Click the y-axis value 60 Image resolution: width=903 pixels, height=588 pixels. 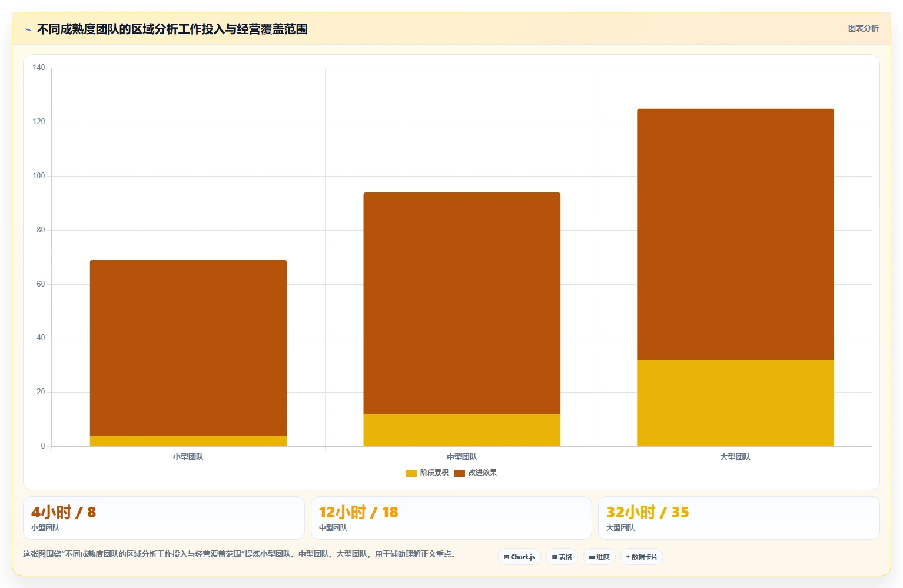[41, 284]
